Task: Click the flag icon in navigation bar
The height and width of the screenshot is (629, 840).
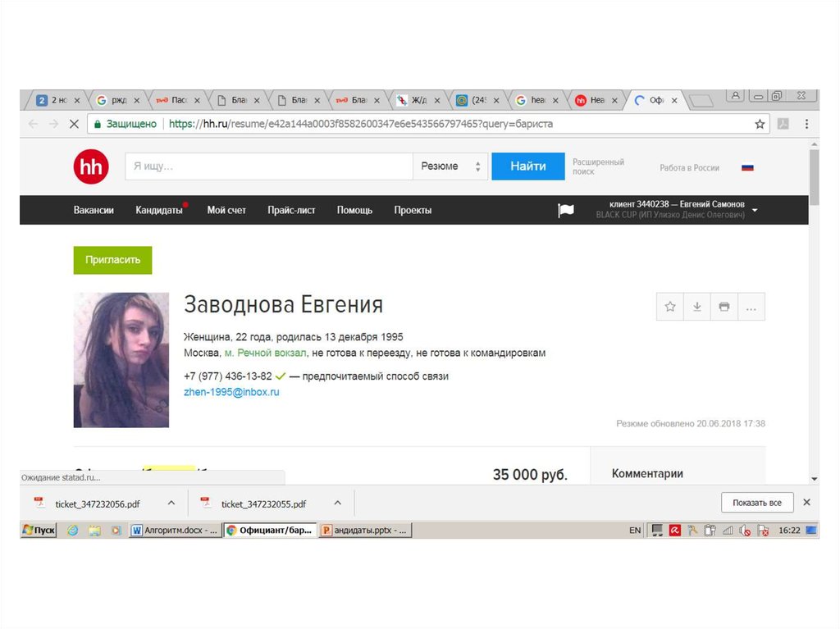Action: 566,211
